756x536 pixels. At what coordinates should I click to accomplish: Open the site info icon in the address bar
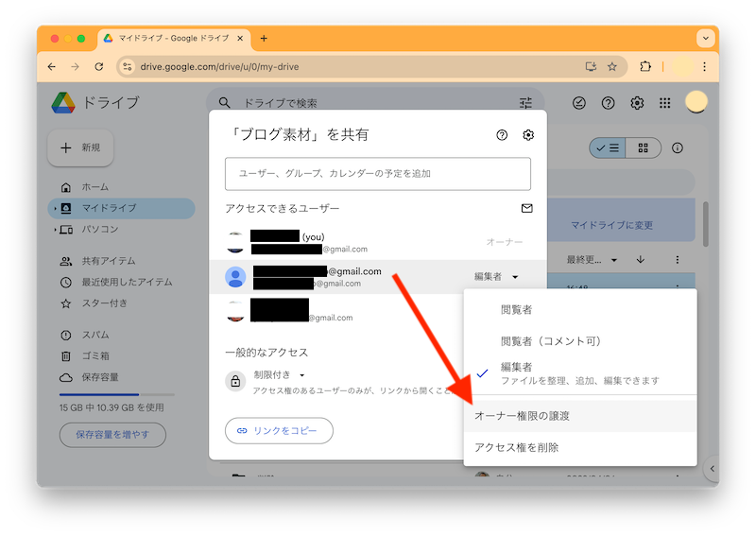pos(128,66)
